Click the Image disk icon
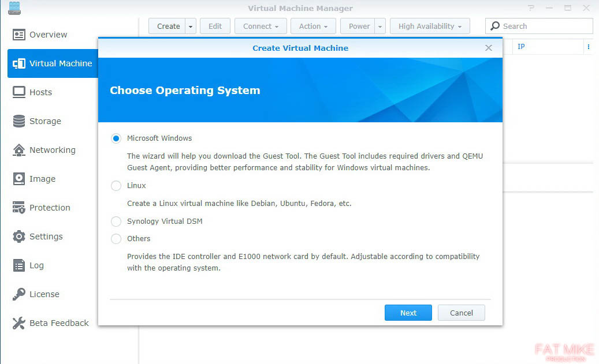The image size is (599, 364). (18, 179)
